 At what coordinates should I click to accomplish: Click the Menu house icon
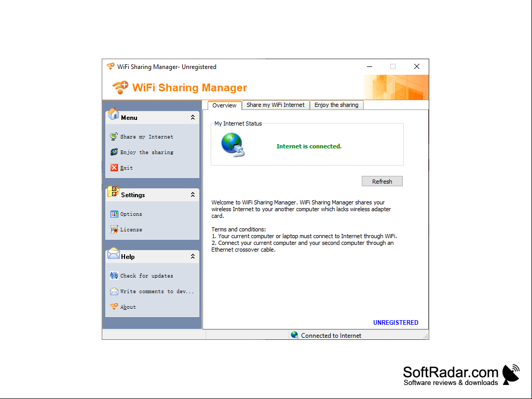pos(113,114)
